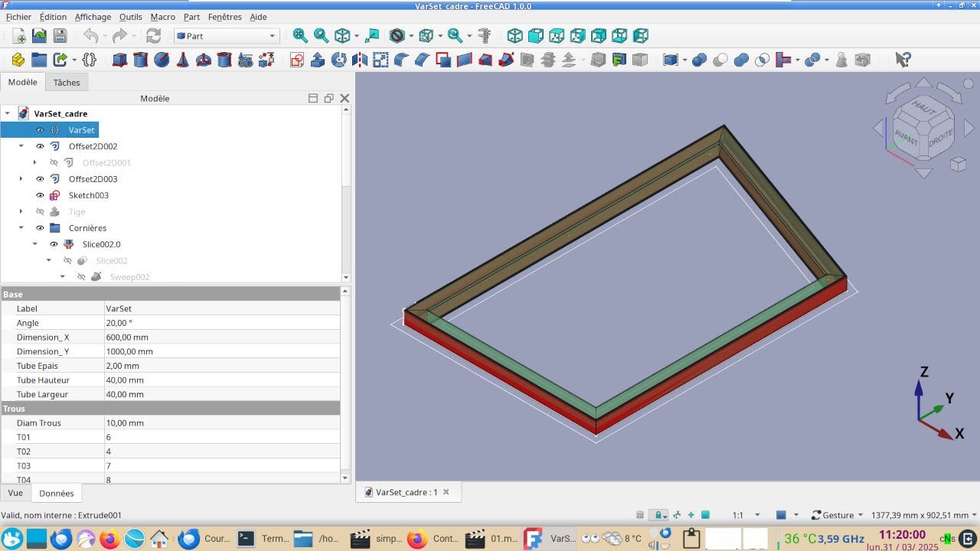Open the Macro menu
Image resolution: width=980 pixels, height=551 pixels.
click(162, 17)
